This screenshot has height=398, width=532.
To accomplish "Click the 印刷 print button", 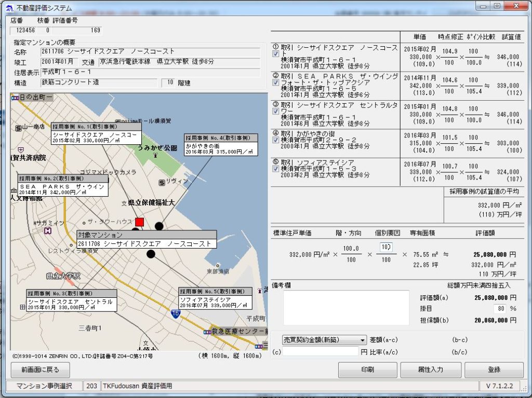I will pos(367,369).
